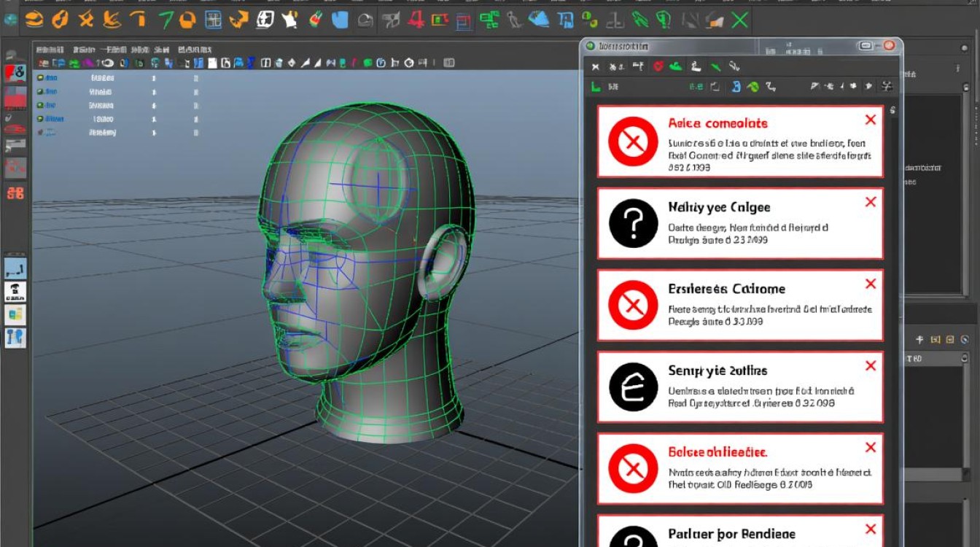Dismiss the "Belcee ohlieatce" error card

pos(870,447)
